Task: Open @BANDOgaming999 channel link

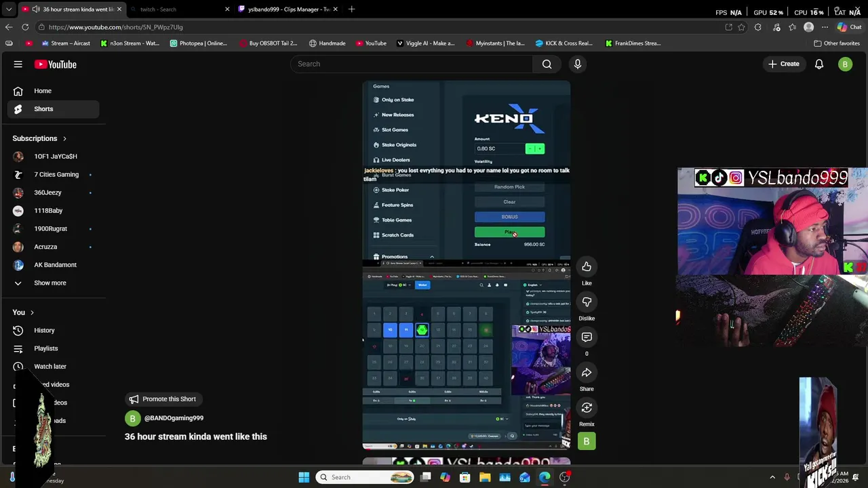Action: click(174, 418)
